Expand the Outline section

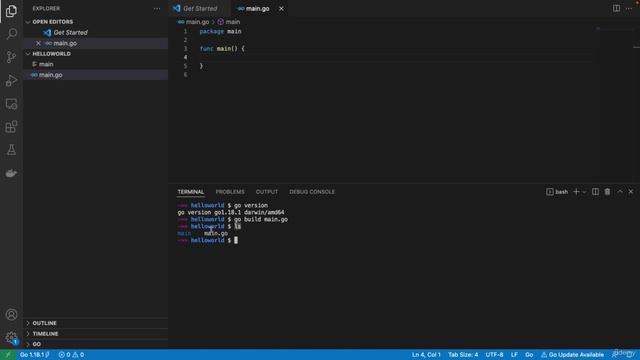44,323
